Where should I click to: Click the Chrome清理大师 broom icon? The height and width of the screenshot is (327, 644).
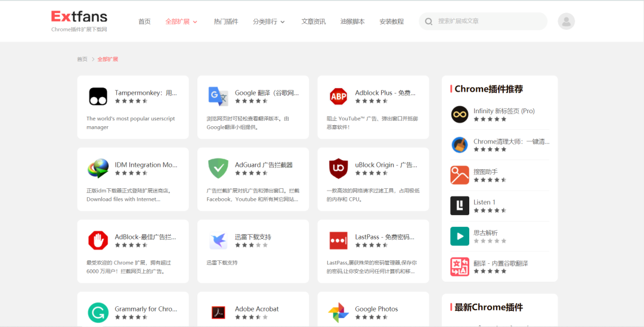460,145
